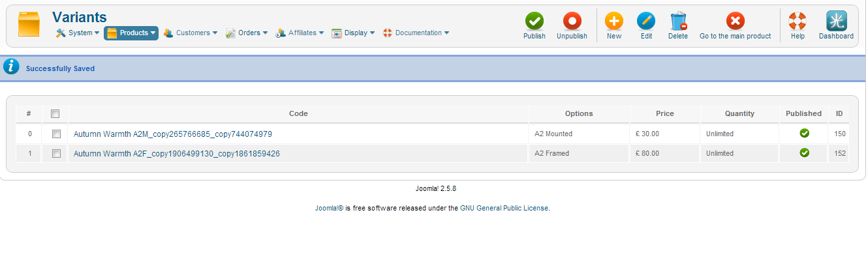Expand the Orders menu arrow
The height and width of the screenshot is (277, 868).
(265, 33)
